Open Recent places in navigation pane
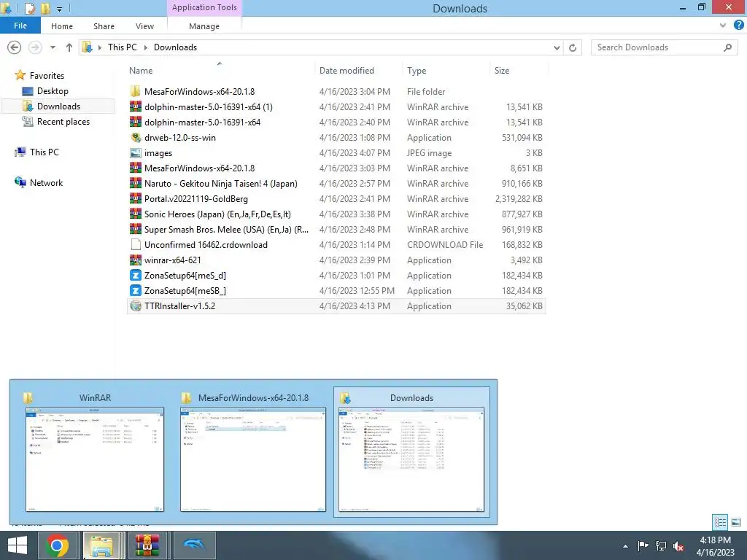This screenshot has height=560, width=747. coord(63,122)
